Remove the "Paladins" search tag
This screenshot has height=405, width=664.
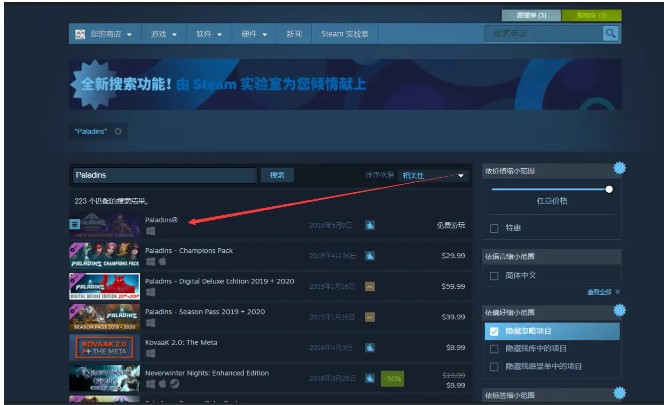(x=118, y=131)
